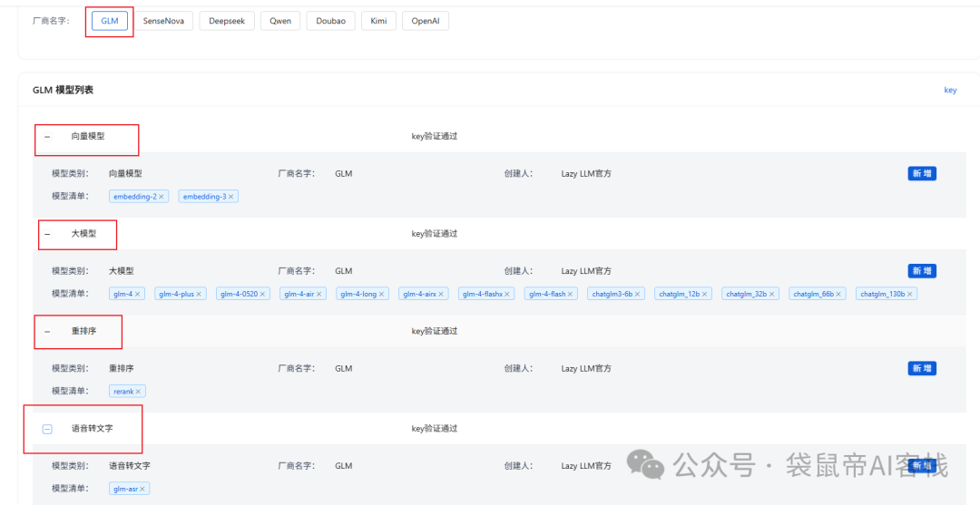Remove glm-4-flashx tag via its x
The height and width of the screenshot is (505, 980).
(x=507, y=294)
